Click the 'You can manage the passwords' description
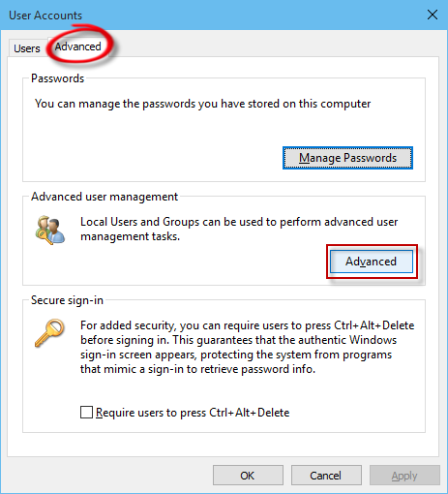Viewport: 448px width, 494px height. point(203,104)
